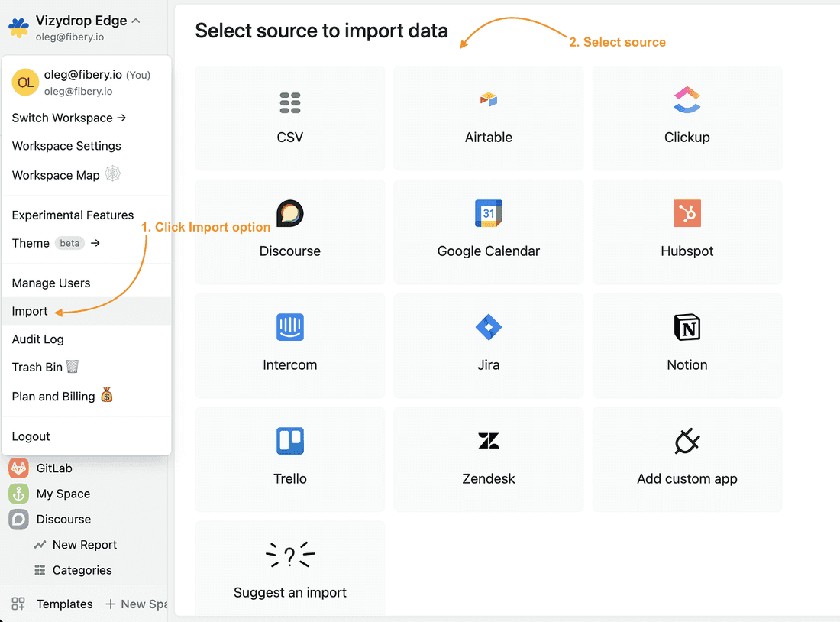This screenshot has height=622, width=840.
Task: Open Templates in the bottom sidebar
Action: [x=64, y=604]
